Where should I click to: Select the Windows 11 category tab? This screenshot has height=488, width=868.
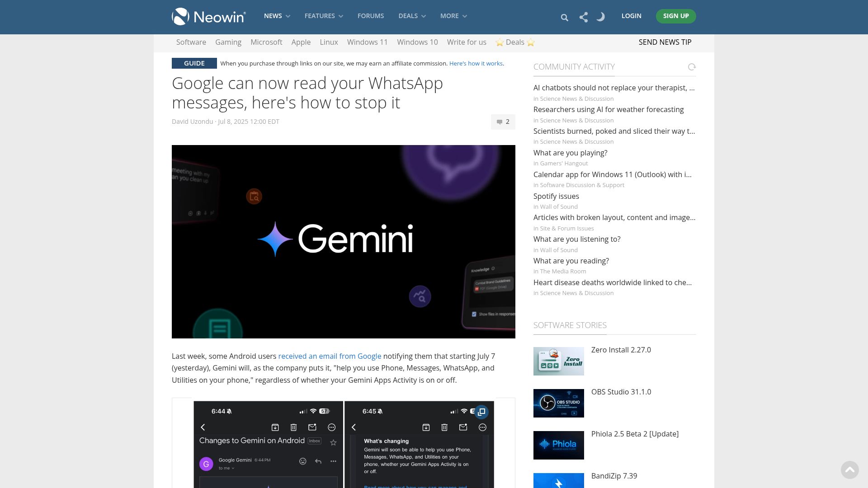pos(368,42)
